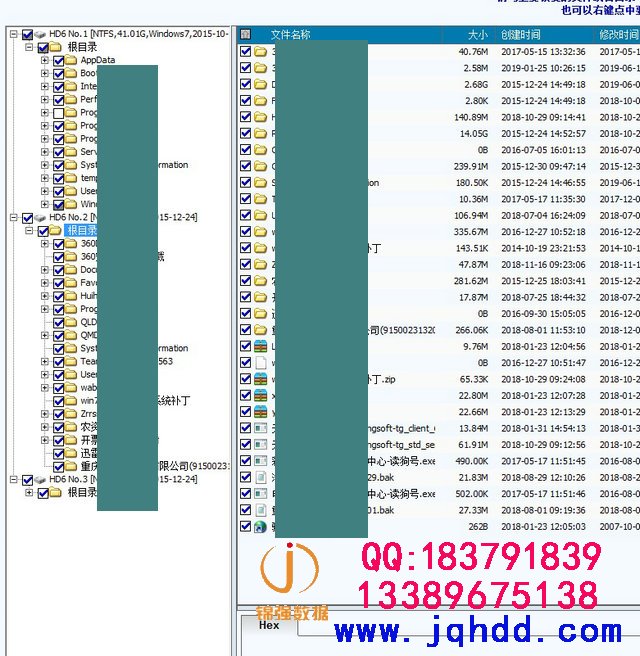Click program icon in the 13.84M row
The height and width of the screenshot is (656, 640).
tap(261, 428)
